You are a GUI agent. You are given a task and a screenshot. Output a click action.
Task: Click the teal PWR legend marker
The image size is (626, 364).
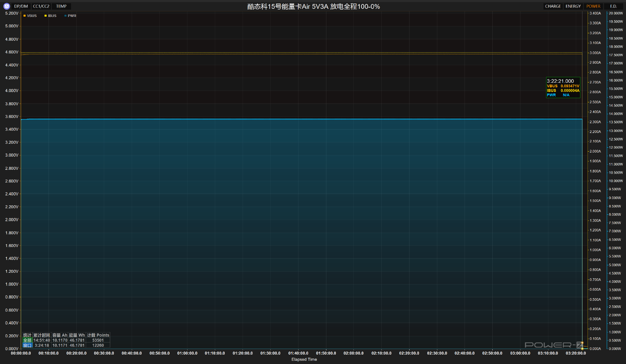(66, 16)
